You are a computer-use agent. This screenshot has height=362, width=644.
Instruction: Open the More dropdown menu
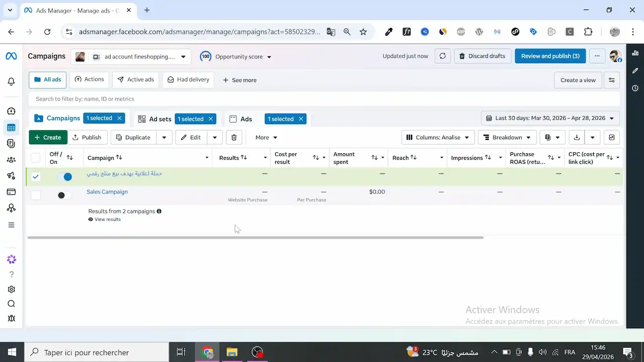pyautogui.click(x=266, y=137)
